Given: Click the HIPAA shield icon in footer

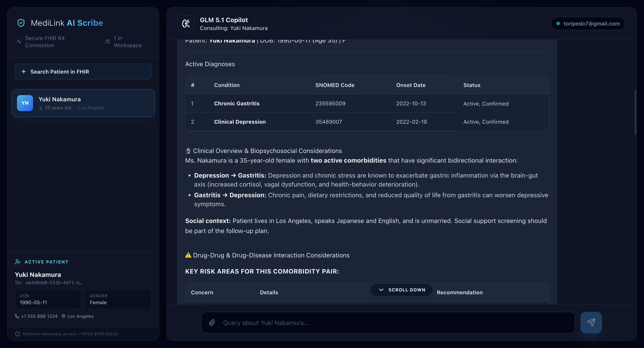Looking at the screenshot, I should [17, 334].
